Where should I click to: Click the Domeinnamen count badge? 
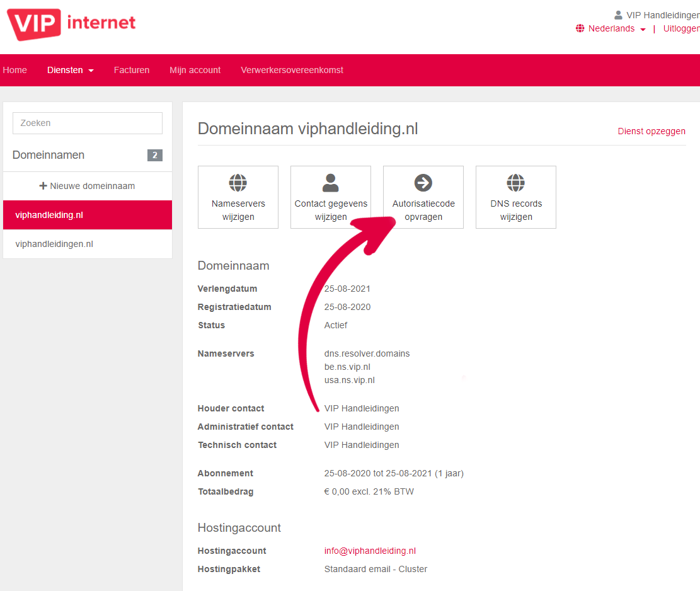pyautogui.click(x=155, y=156)
